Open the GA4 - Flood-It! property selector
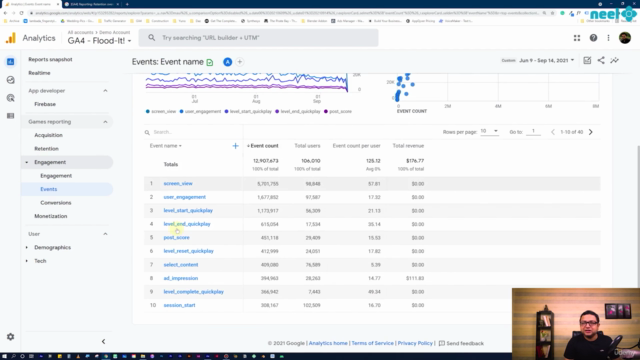This screenshot has height=360, width=640. [99, 41]
